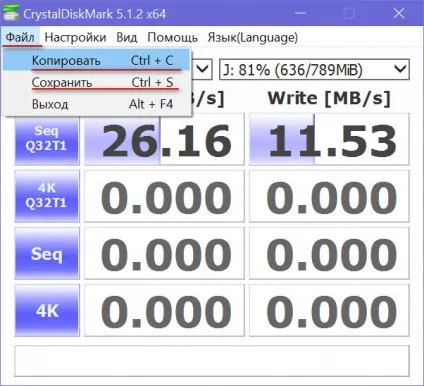This screenshot has width=424, height=386.
Task: Click the empty comment field at the bottom
Action: coord(212,361)
